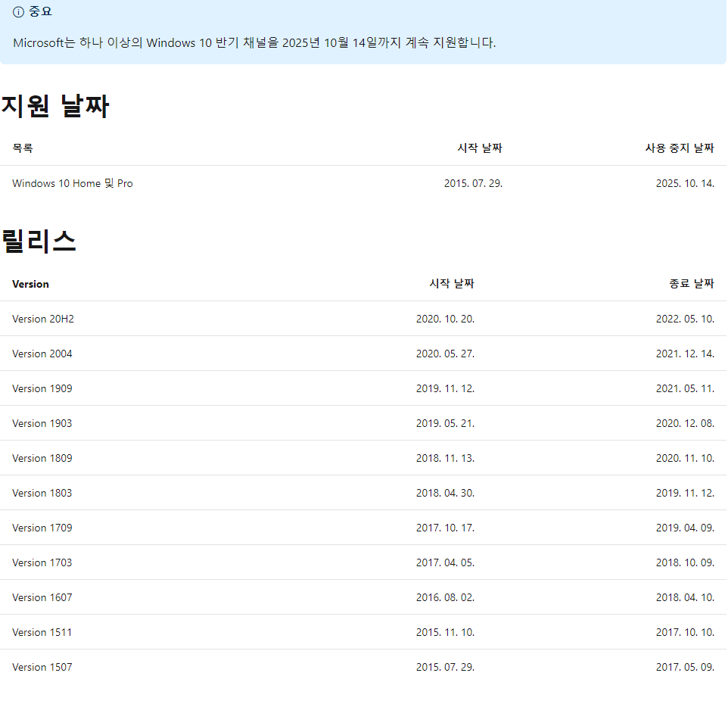The height and width of the screenshot is (701, 728).
Task: Click Version 1909 start date 2019. 11. 12.
Action: 445,389
